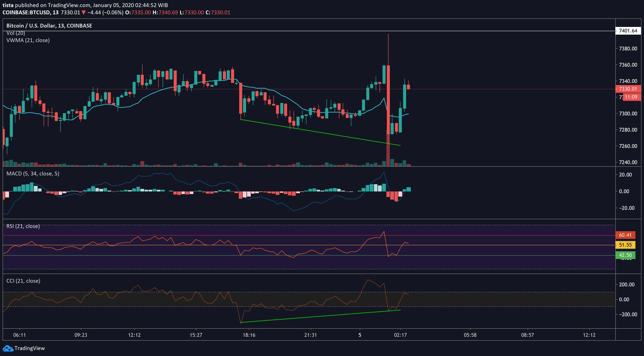Click the 08:57 time axis label
Viewport: 644px width, 356px height.
[527, 335]
